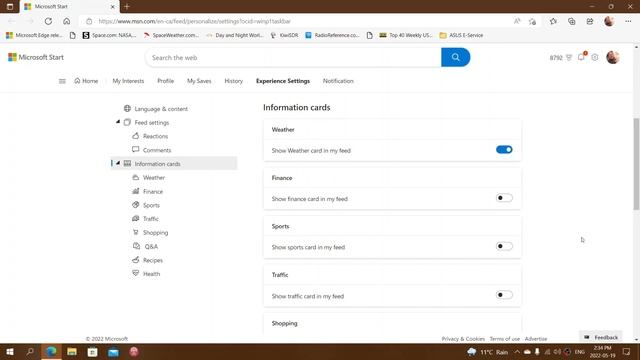The width and height of the screenshot is (640, 360).
Task: Open the Windows Start button
Action: (x=10, y=352)
